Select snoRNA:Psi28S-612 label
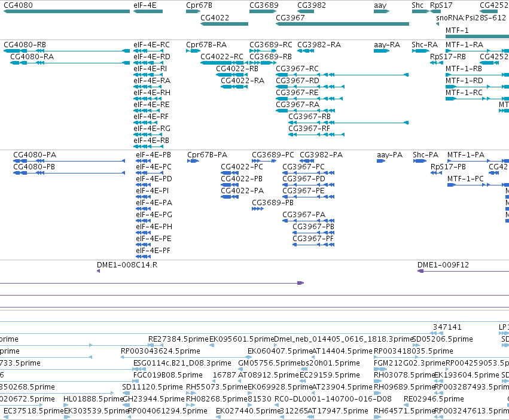The image size is (509, 420). point(471,17)
